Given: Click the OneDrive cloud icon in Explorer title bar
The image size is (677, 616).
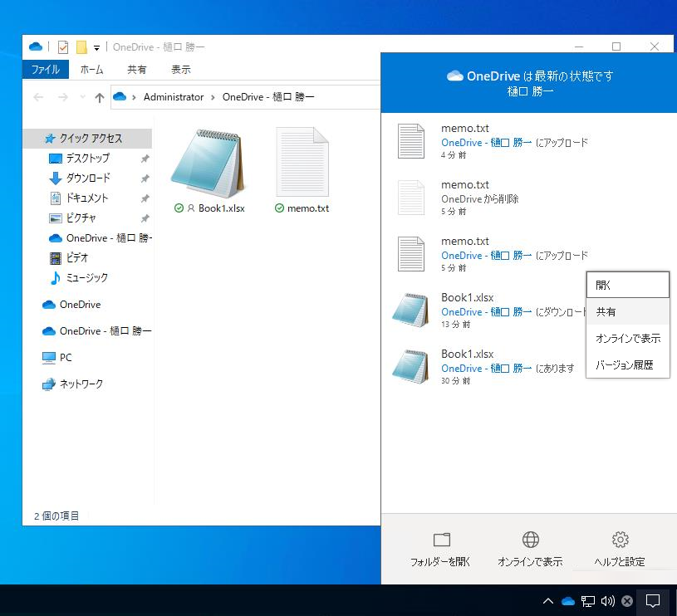Looking at the screenshot, I should (x=36, y=46).
